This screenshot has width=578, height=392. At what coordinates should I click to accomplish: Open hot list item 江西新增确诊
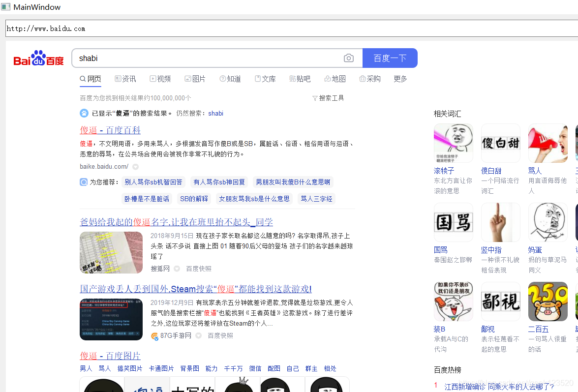coord(499,387)
